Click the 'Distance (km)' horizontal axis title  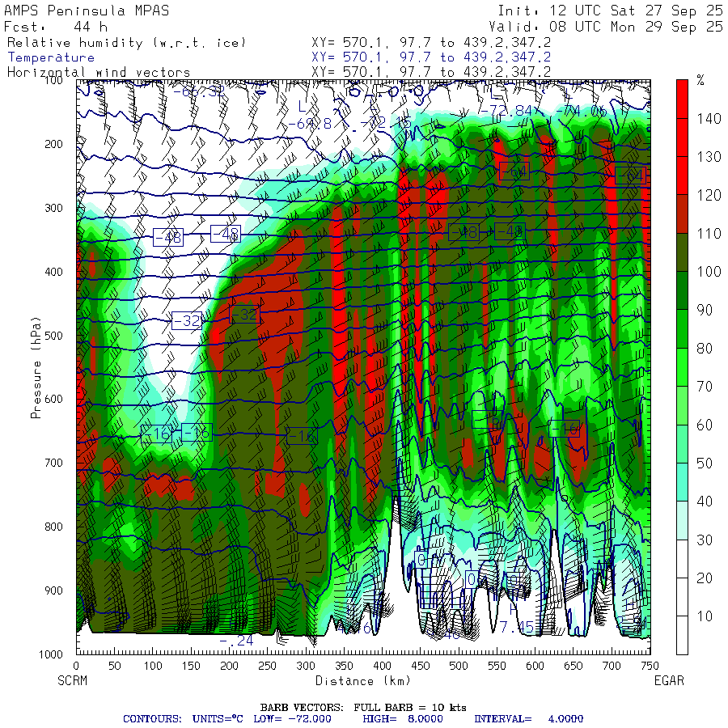pyautogui.click(x=363, y=680)
